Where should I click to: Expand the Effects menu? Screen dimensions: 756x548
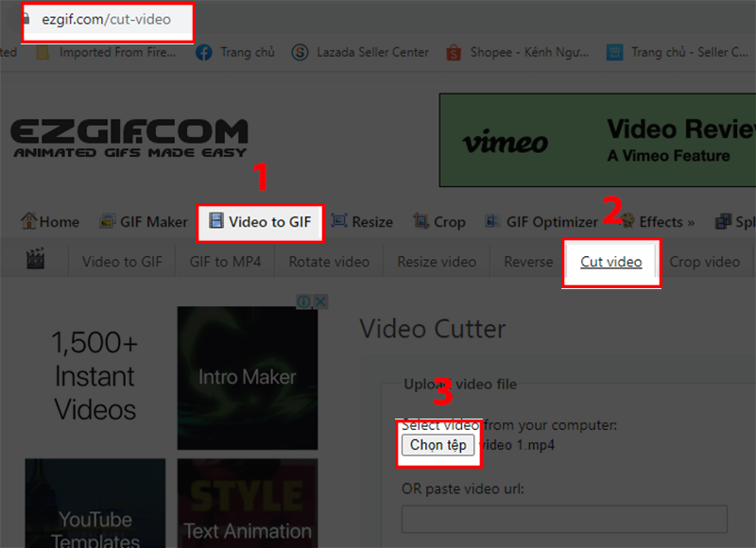664,221
